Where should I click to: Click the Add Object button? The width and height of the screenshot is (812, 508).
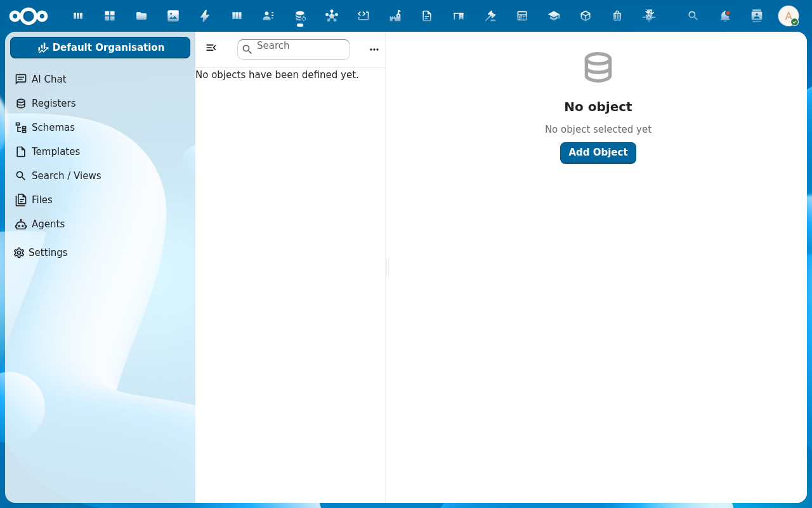(x=598, y=152)
